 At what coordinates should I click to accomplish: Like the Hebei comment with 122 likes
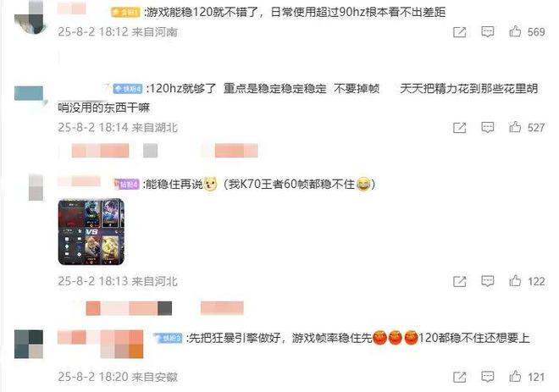(x=515, y=281)
